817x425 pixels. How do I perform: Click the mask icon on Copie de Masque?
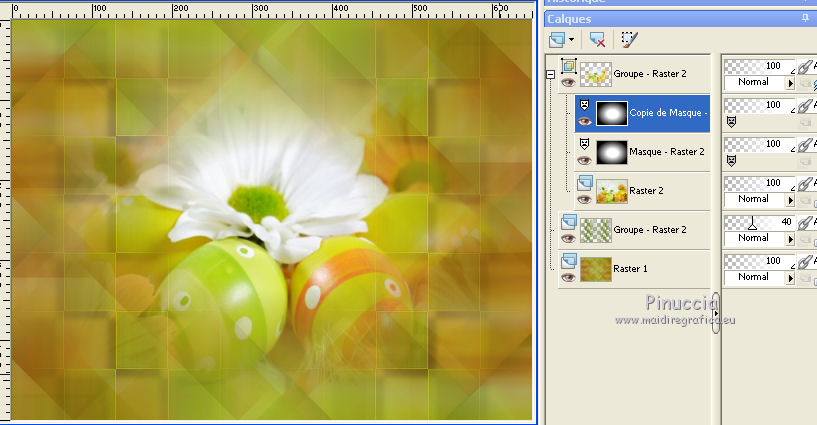coord(585,105)
